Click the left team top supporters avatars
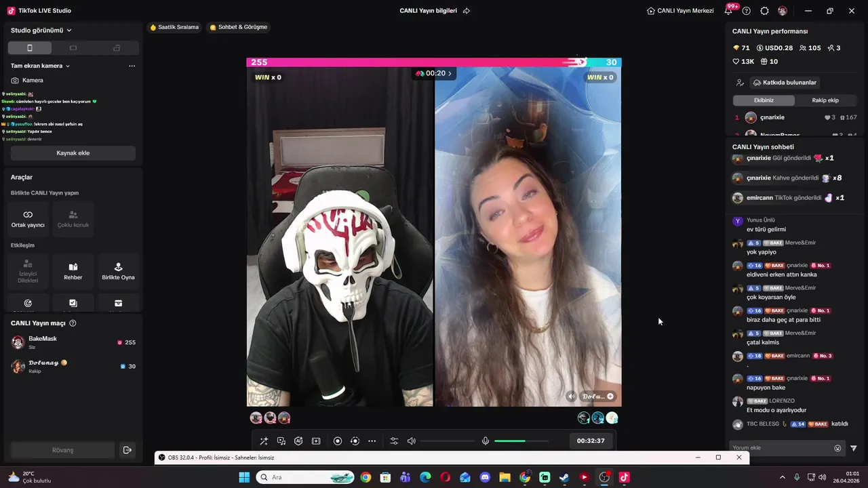Screen dimensions: 868x488 point(270,418)
